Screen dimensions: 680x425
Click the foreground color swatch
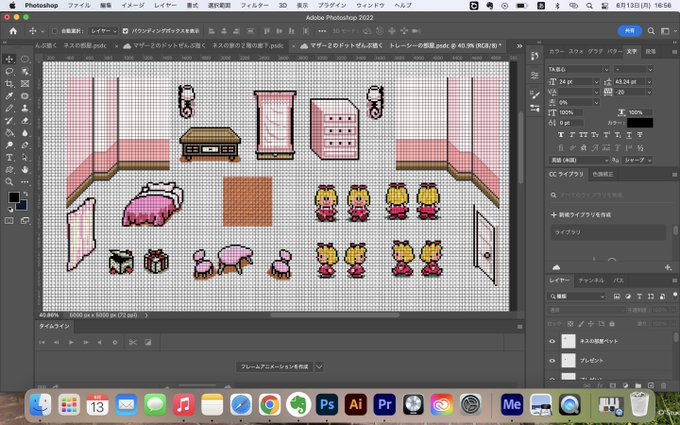(x=13, y=197)
